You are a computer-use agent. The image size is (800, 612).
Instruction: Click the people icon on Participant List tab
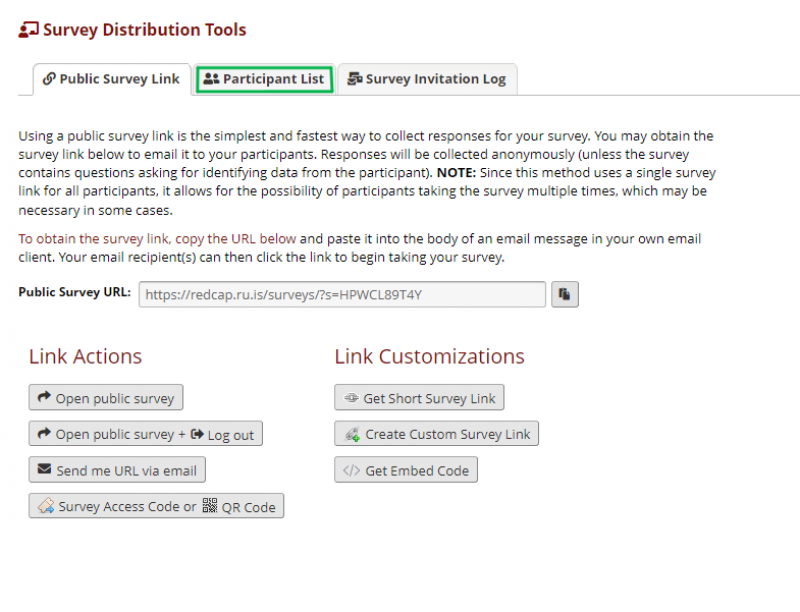coord(211,79)
